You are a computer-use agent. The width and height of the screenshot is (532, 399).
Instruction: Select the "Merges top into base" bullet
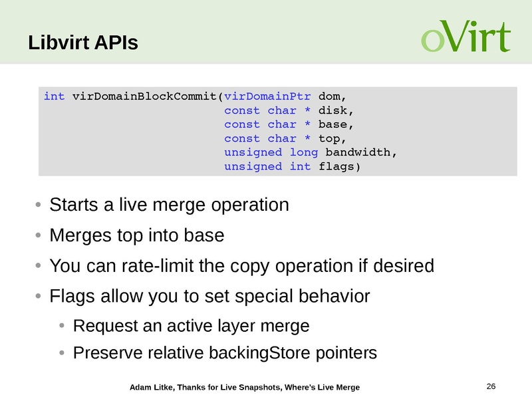pyautogui.click(x=137, y=235)
